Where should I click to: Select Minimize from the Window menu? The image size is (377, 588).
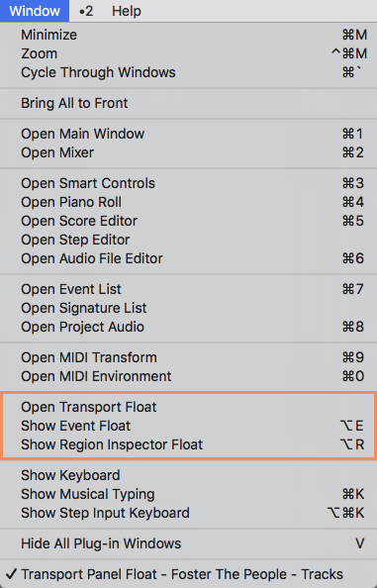point(188,35)
